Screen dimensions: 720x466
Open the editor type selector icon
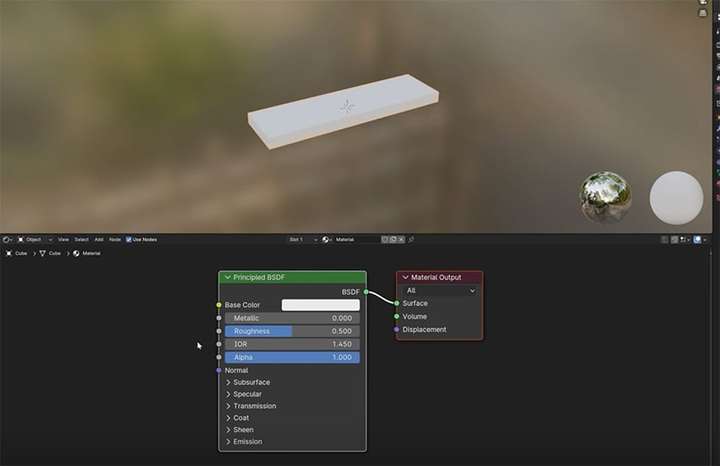tap(6, 240)
